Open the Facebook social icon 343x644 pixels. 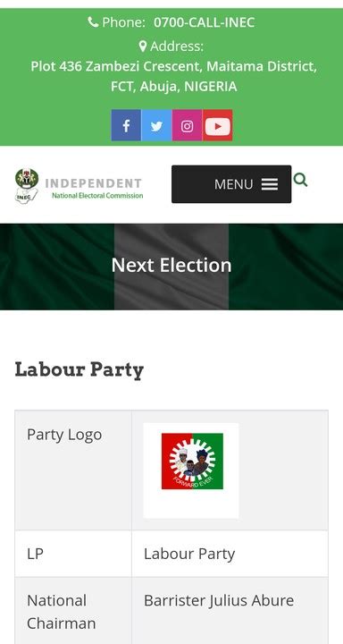[126, 125]
